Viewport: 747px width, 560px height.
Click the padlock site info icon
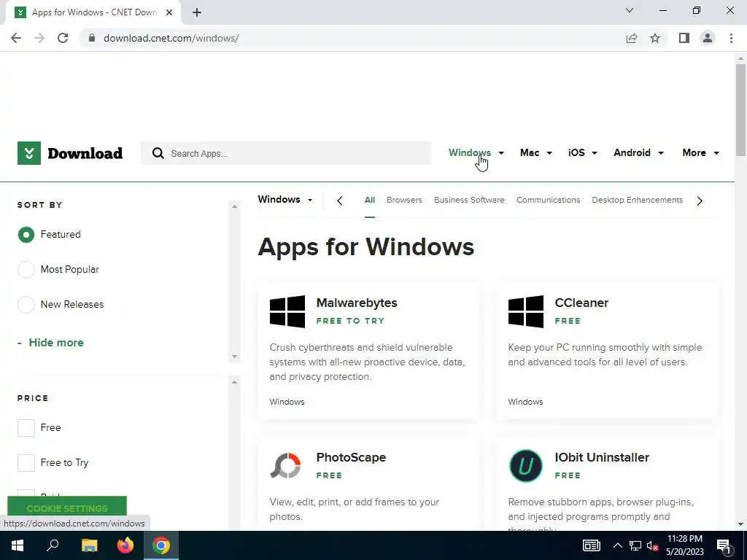[92, 38]
